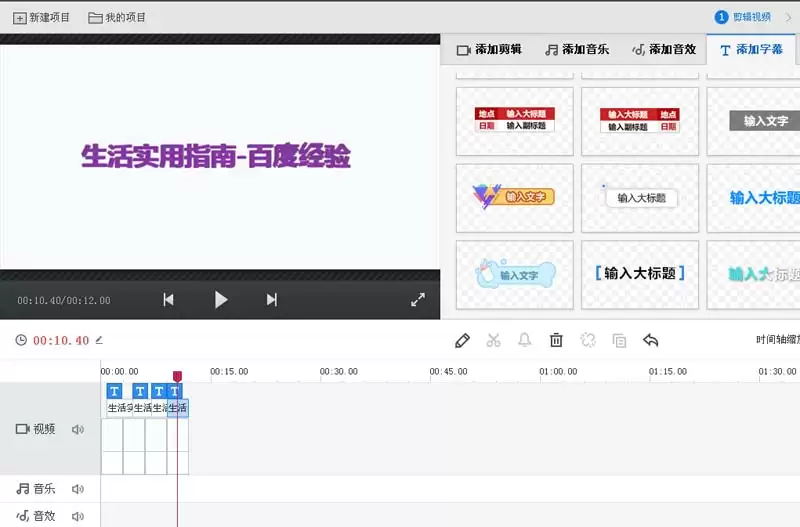Mute the 音效 sound effects track
The width and height of the screenshot is (800, 527).
78,516
